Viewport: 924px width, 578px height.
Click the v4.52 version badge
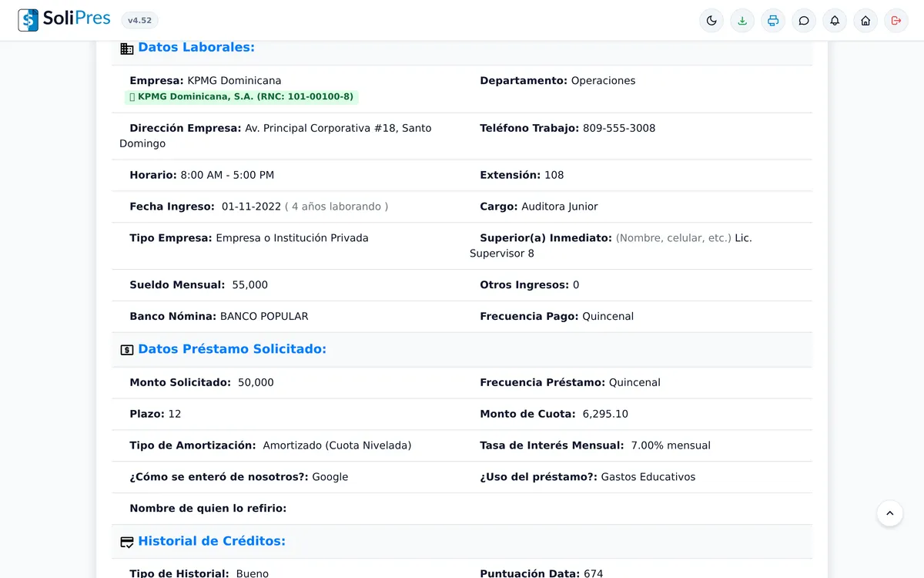[139, 21]
